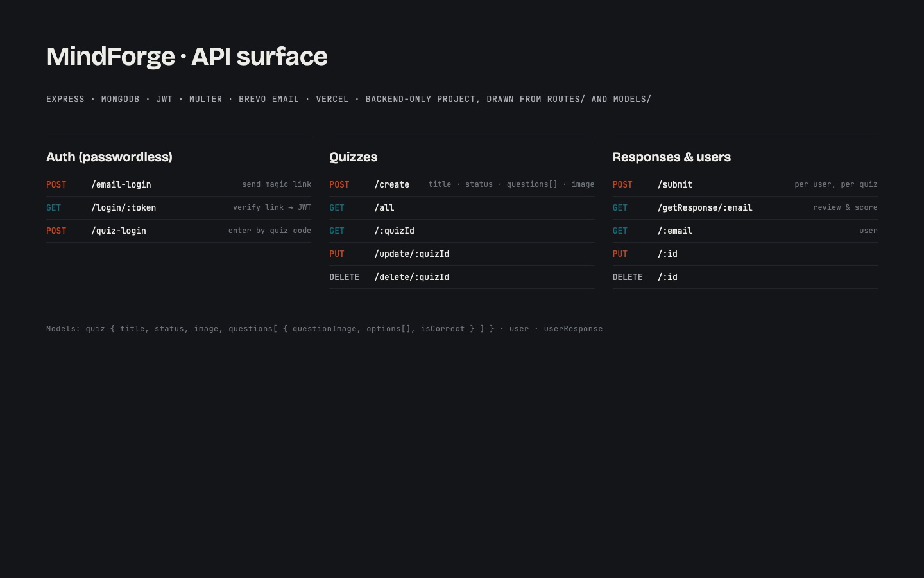Click the /login/:token endpoint path
This screenshot has width=924, height=578.
(x=124, y=207)
